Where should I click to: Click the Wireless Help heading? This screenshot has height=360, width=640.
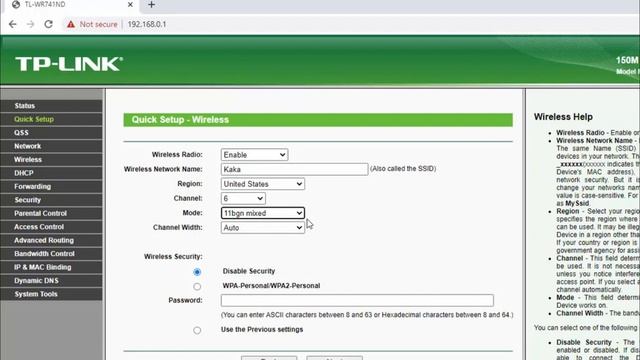pyautogui.click(x=563, y=117)
